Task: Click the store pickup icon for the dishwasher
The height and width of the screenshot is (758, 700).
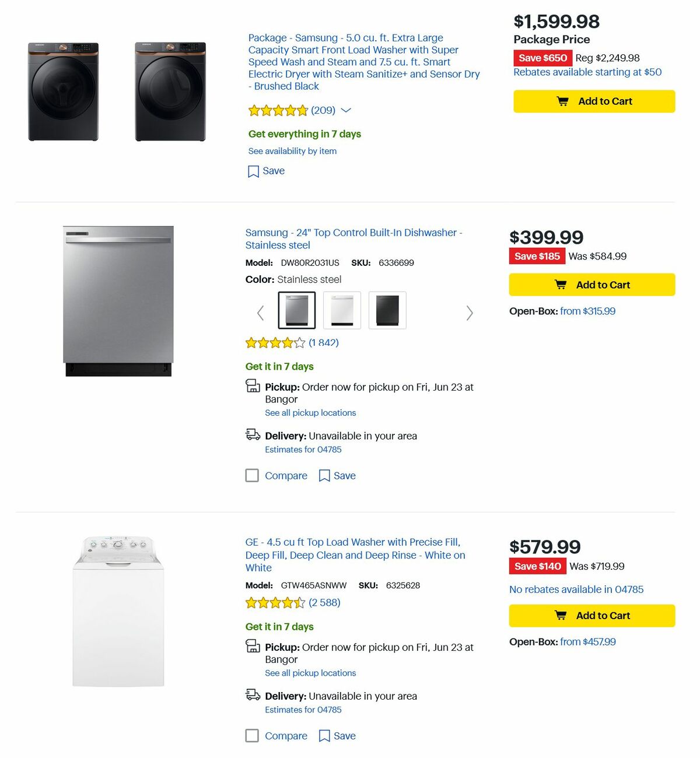Action: pos(253,386)
